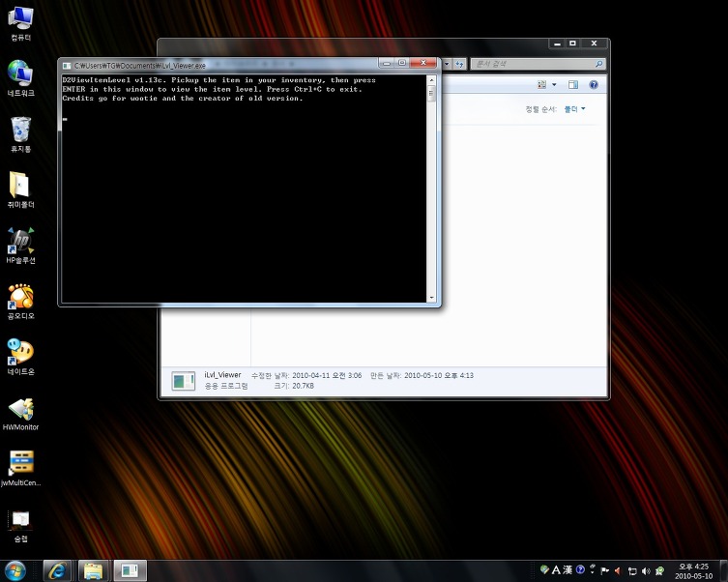Expand the IME options small arrow
Viewport: 728px width, 582px height.
(593, 572)
